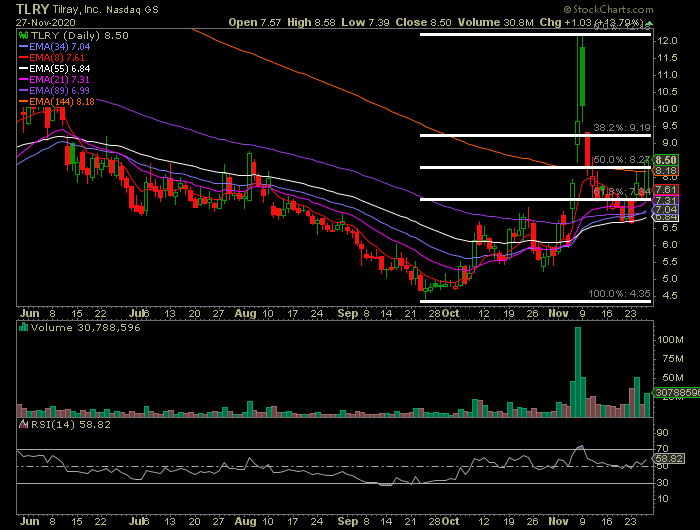
Task: Select the Open 7.57 value
Action: pos(254,22)
